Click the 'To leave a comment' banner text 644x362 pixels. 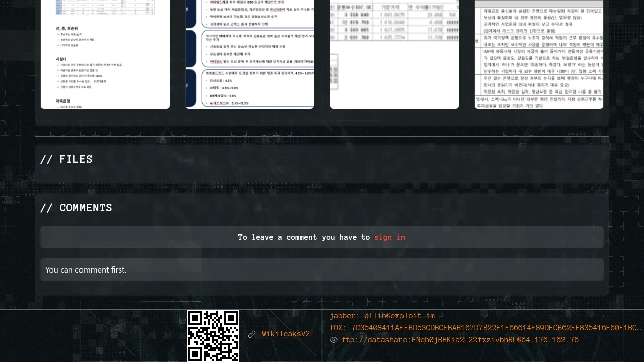point(304,237)
